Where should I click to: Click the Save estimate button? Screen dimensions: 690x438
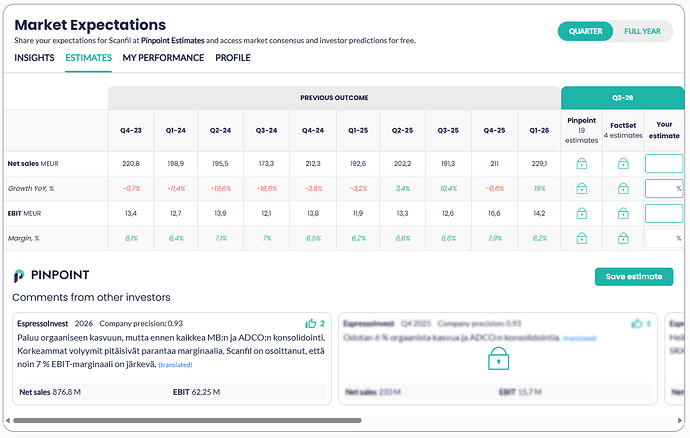coord(634,276)
